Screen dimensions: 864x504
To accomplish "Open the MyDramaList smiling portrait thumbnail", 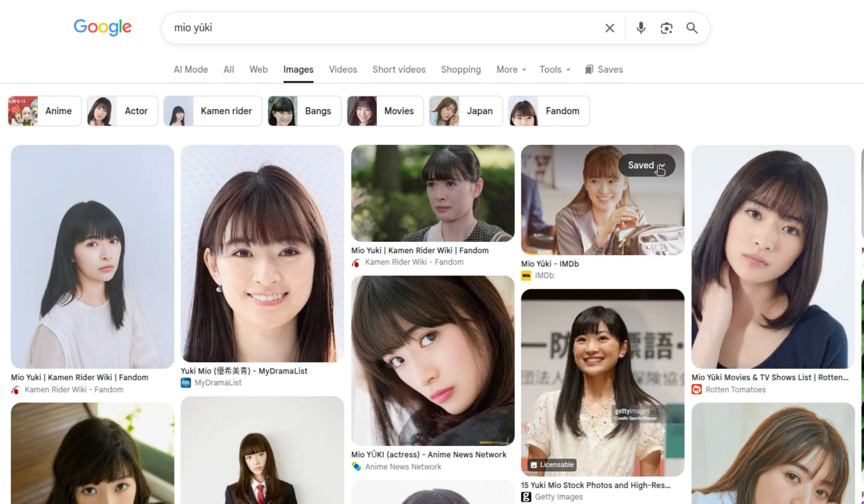I will click(262, 254).
